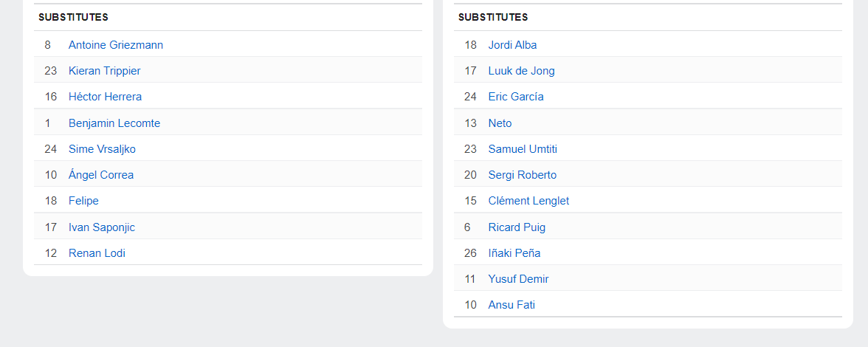This screenshot has width=868, height=347.
Task: Click on Yusuf Demir
Action: click(518, 279)
